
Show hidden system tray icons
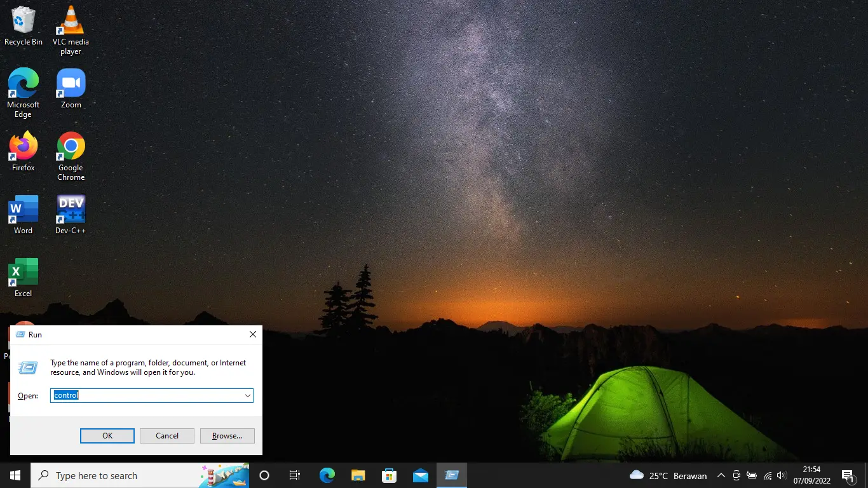click(721, 475)
